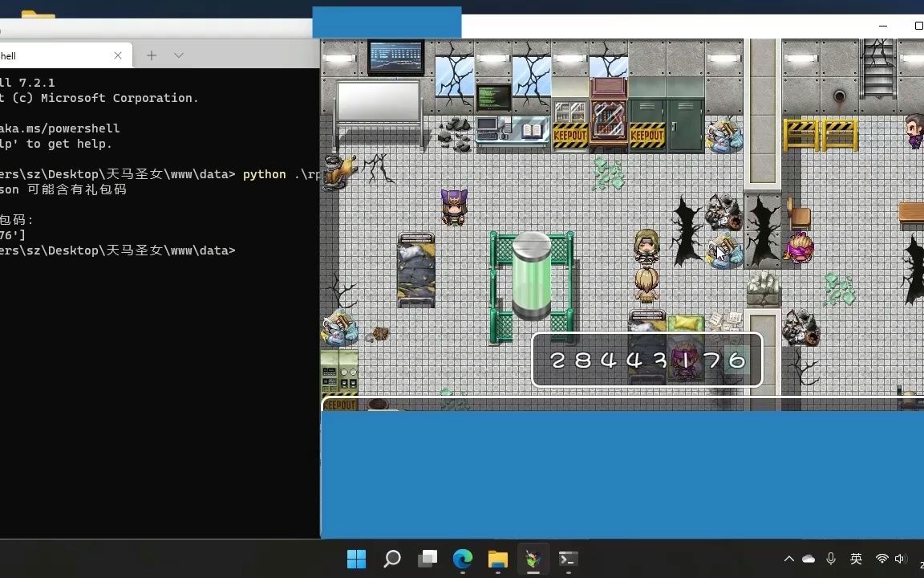
Task: Click the open book on the desk
Action: tap(532, 130)
